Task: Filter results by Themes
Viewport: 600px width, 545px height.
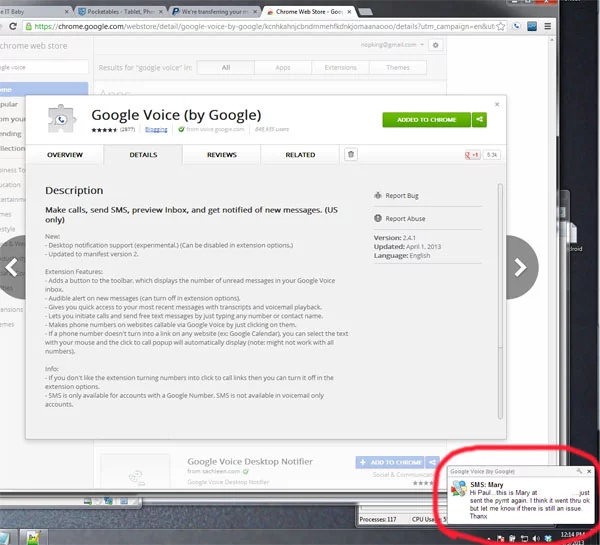Action: pos(398,67)
